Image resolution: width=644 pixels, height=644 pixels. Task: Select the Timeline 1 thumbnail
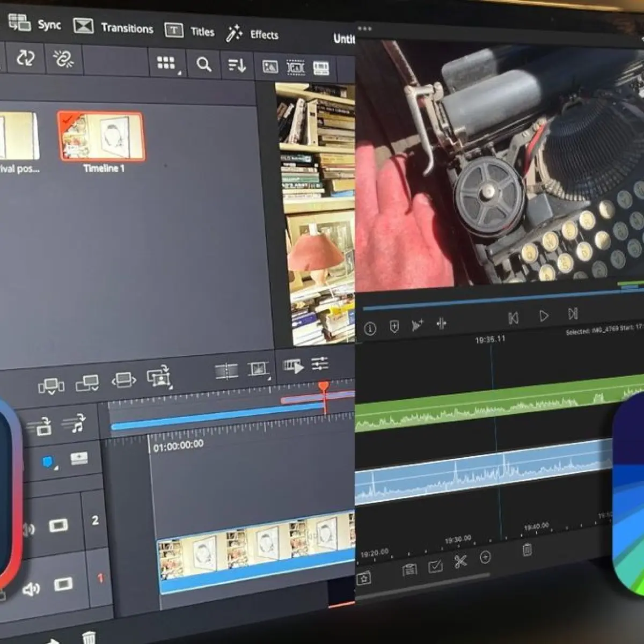(101, 136)
